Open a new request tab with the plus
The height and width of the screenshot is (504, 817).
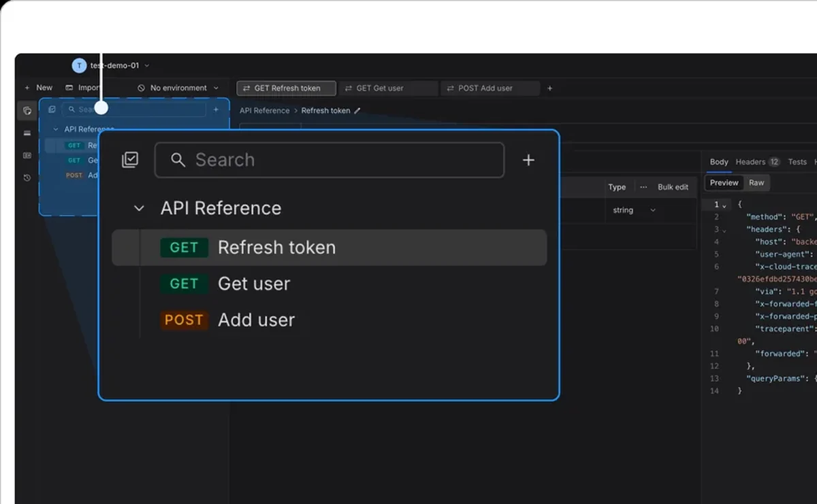(x=550, y=88)
